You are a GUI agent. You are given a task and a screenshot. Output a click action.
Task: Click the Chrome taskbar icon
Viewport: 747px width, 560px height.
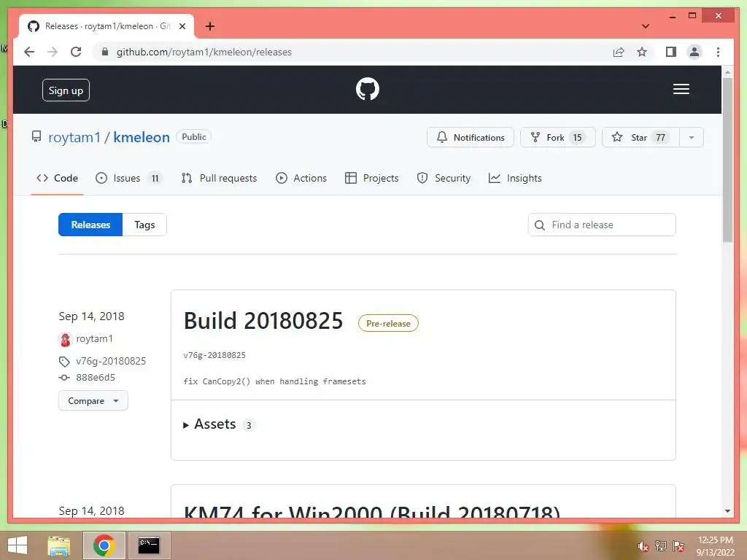click(x=104, y=545)
